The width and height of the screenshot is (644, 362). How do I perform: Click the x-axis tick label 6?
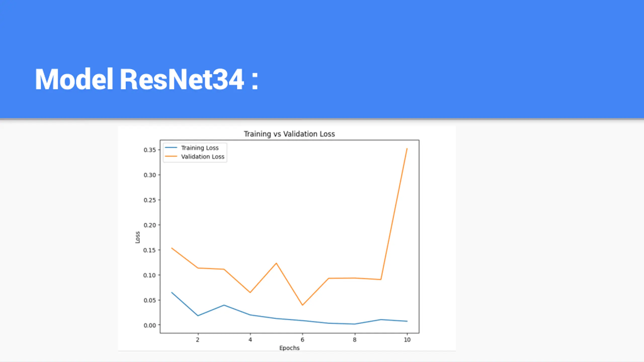[302, 340]
